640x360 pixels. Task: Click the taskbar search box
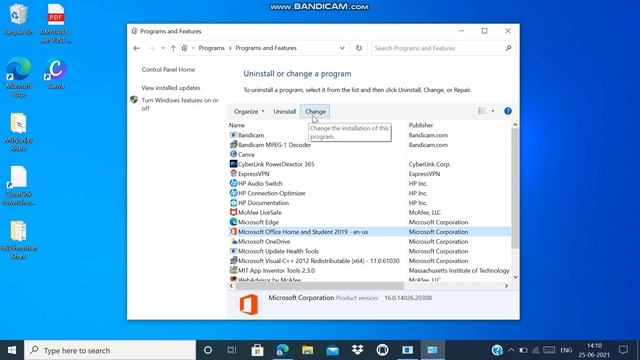pos(110,350)
